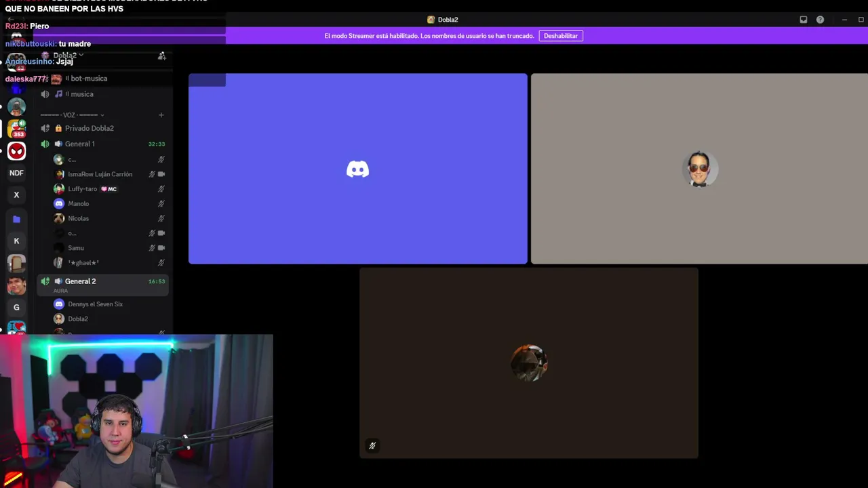868x488 pixels.
Task: Click the Dobla2 window title
Action: click(448, 20)
